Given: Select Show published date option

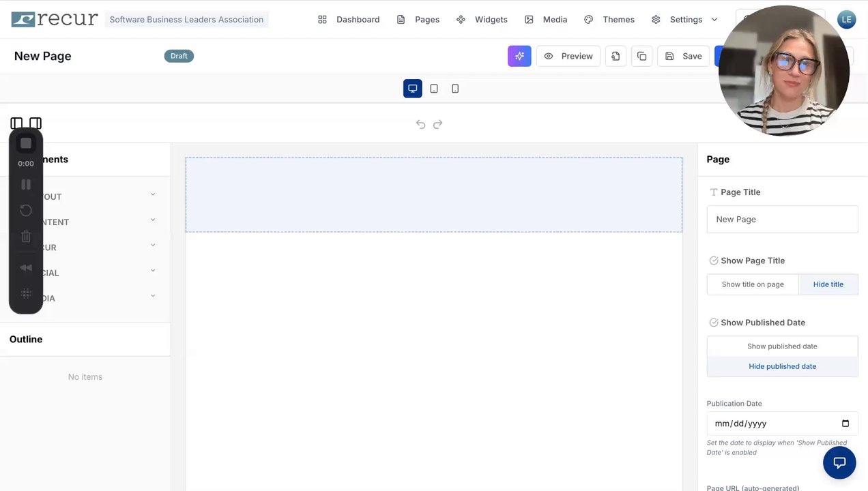Looking at the screenshot, I should (x=782, y=346).
